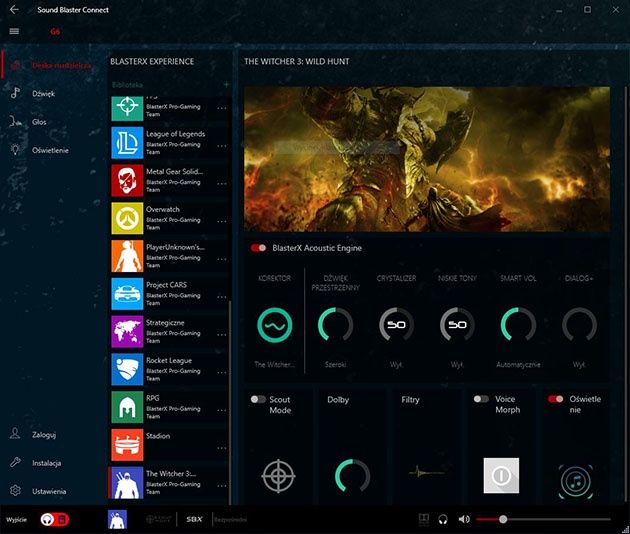Open the Filtry waveform icon
The width and height of the screenshot is (630, 534).
pyautogui.click(x=426, y=472)
